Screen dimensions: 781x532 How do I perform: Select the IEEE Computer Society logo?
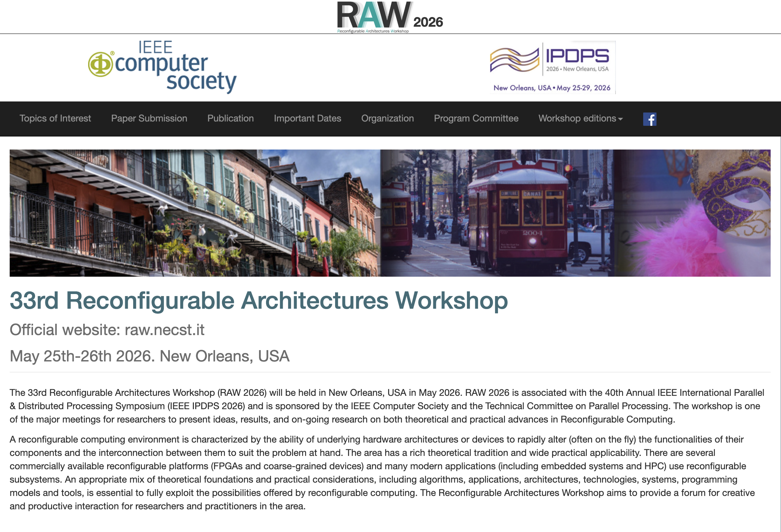pos(163,67)
